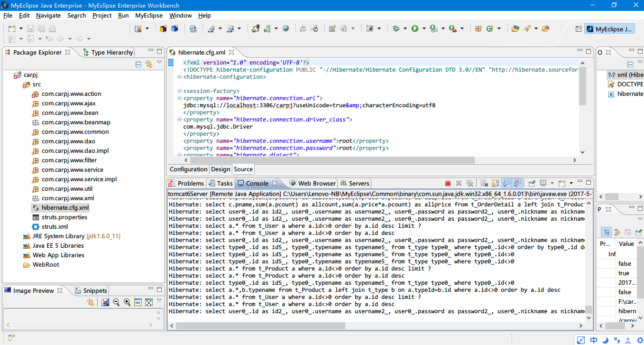Viewport: 644px width, 345px height.
Task: Toggle Pin Console
Action: click(532, 183)
